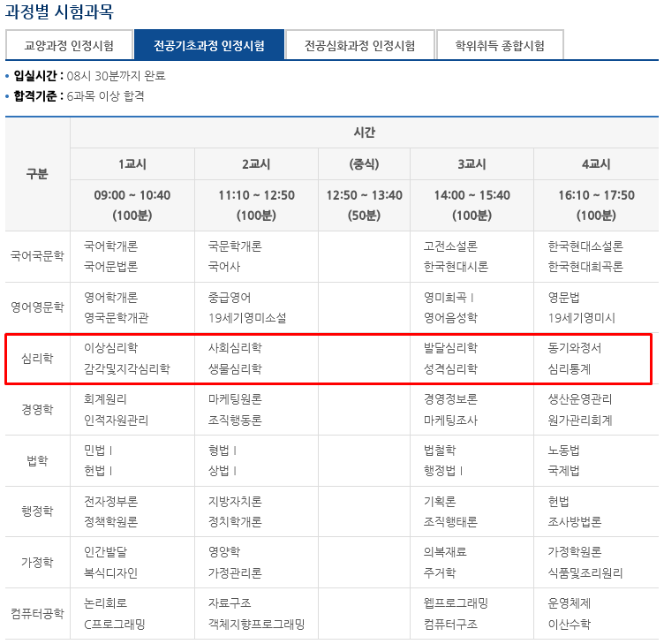Click the 국어문법론 subject
The height and width of the screenshot is (644, 664).
tap(110, 267)
